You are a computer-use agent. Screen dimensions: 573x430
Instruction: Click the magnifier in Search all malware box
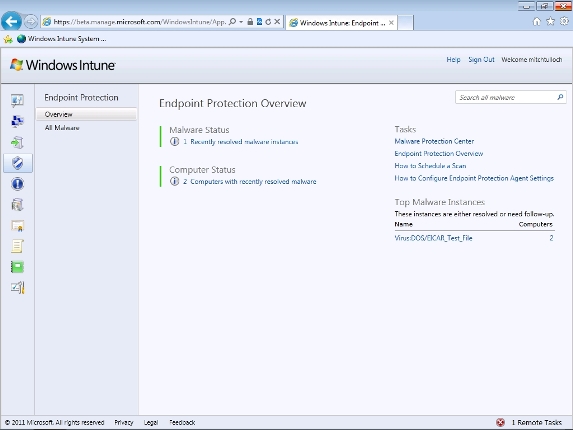click(560, 97)
